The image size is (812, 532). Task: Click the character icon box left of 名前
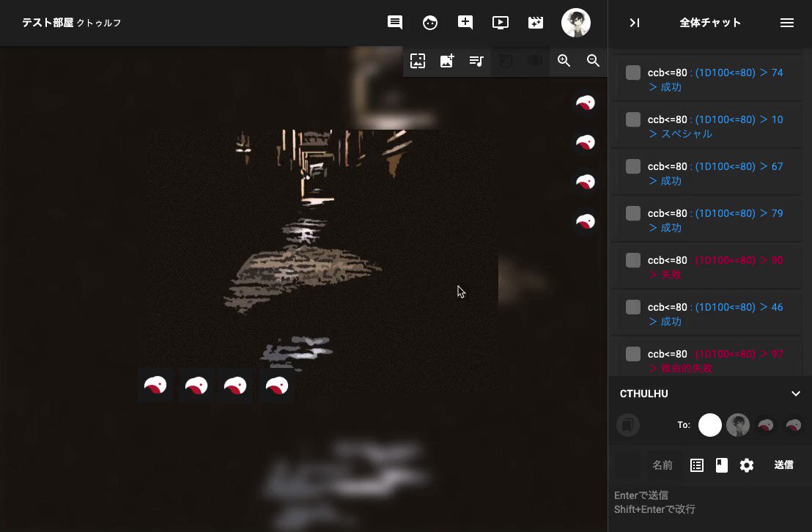[x=627, y=465]
